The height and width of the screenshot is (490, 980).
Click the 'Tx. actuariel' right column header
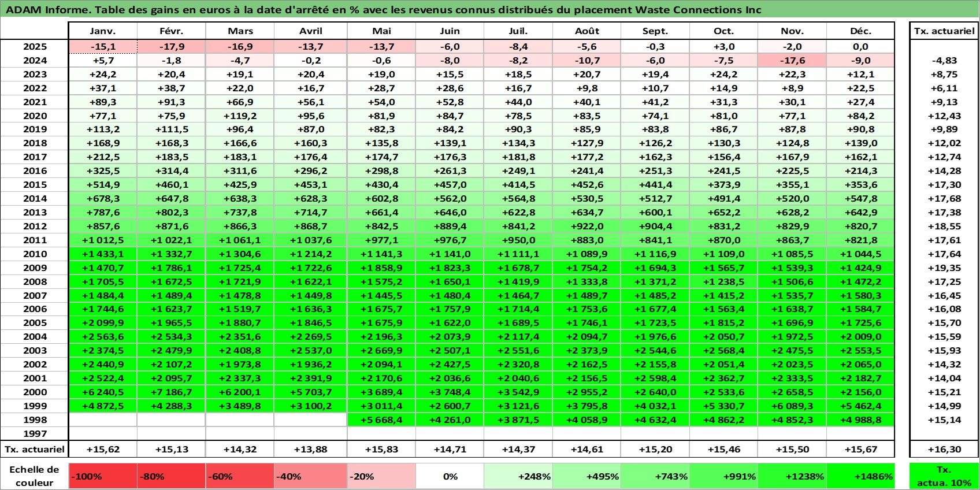[x=944, y=31]
